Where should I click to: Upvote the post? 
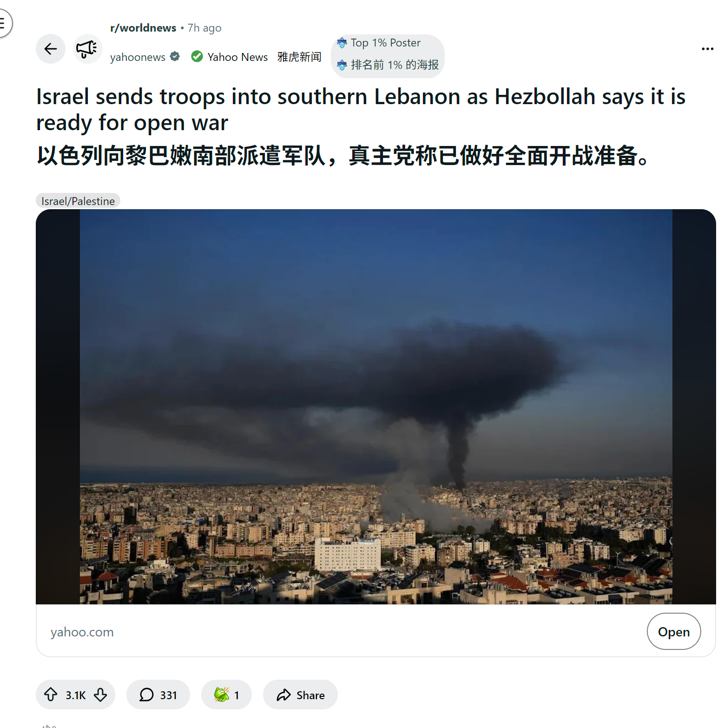[51, 695]
